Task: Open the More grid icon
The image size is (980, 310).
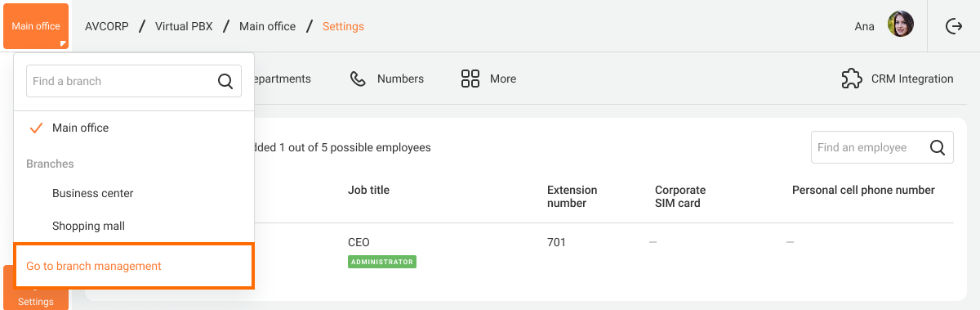Action: tap(470, 79)
